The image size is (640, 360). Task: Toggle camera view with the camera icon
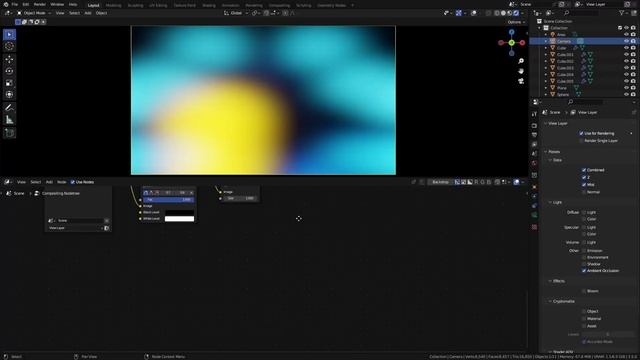click(521, 81)
